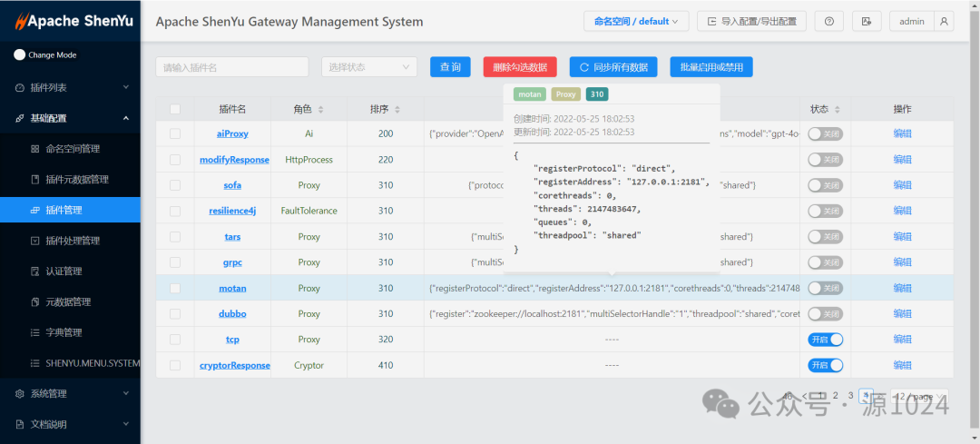Viewport: 980px width, 444px height.
Task: Open 插件处理管理 menu item
Action: click(x=70, y=241)
